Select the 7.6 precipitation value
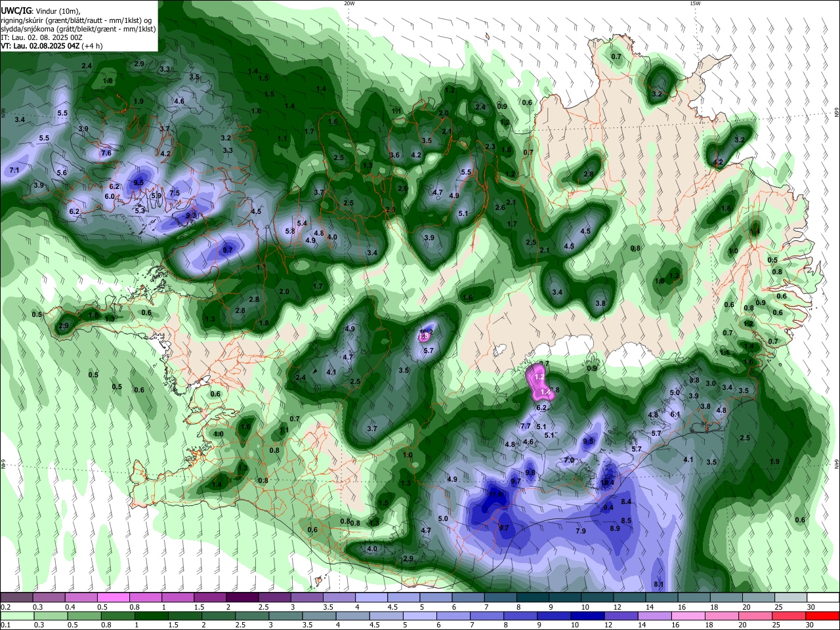This screenshot has height=630, width=840. coord(106,153)
